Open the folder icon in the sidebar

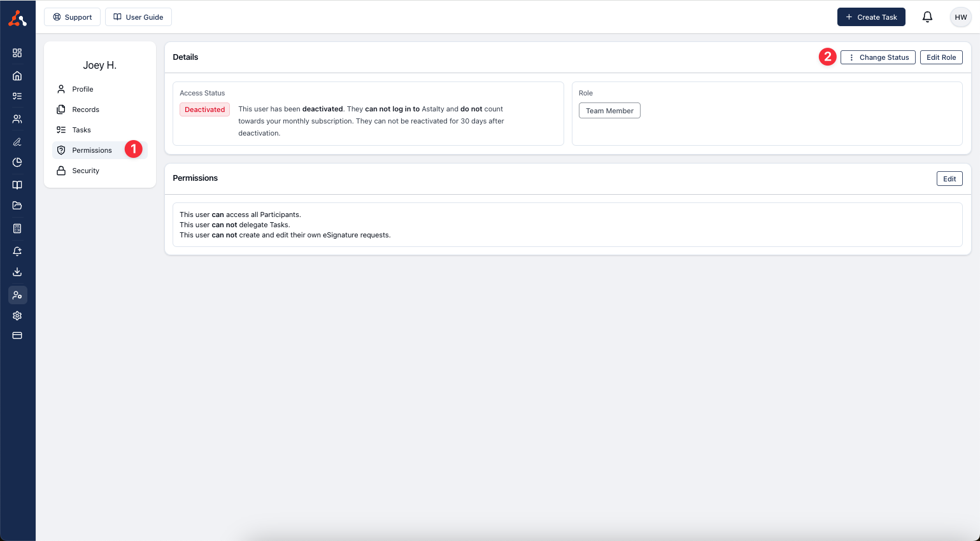point(17,206)
